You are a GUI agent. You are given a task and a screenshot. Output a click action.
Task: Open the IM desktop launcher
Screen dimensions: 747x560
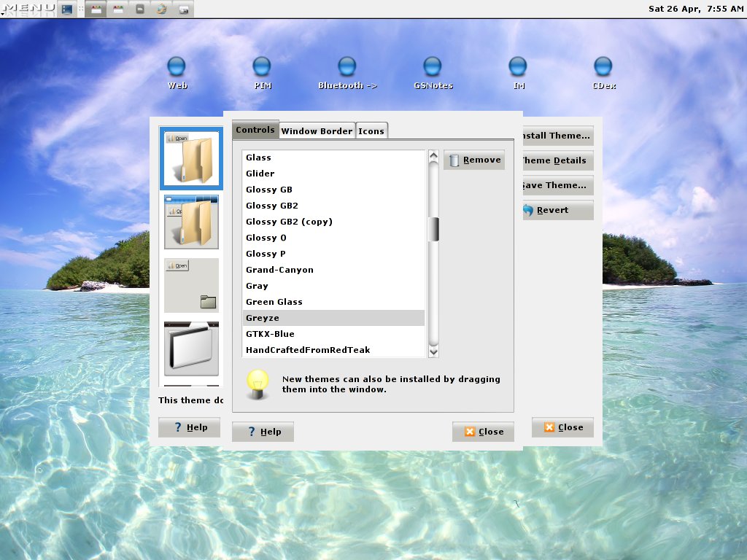point(518,73)
